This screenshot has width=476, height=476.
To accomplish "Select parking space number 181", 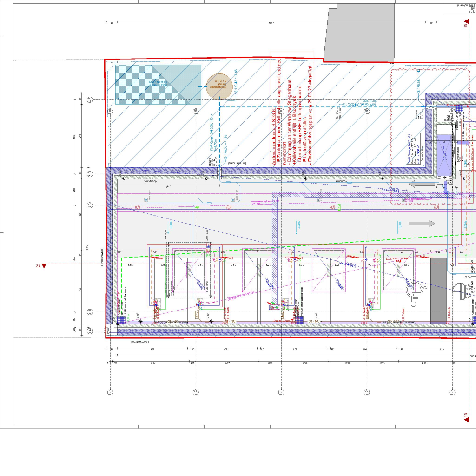I will click(199, 264).
